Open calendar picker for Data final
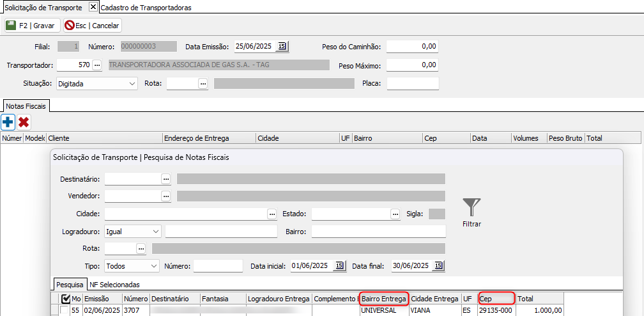Screen dimensions: 644x316 tap(438, 265)
